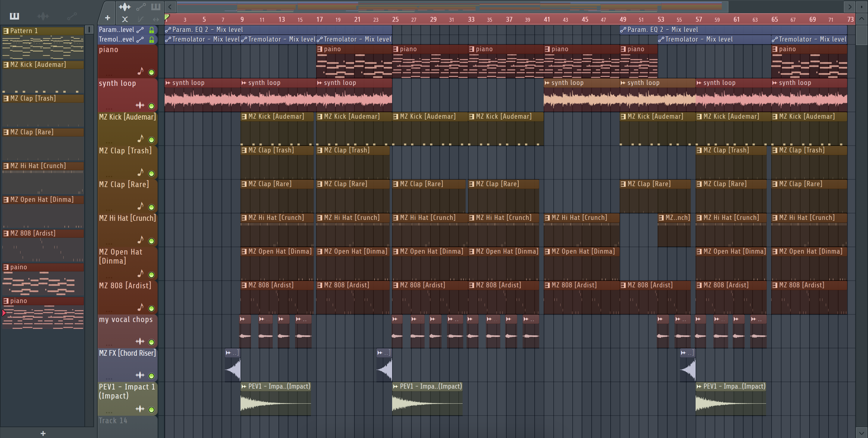Viewport: 868px width, 438px height.
Task: Click note icon on MZ Kick [Audemar] track
Action: 140,138
